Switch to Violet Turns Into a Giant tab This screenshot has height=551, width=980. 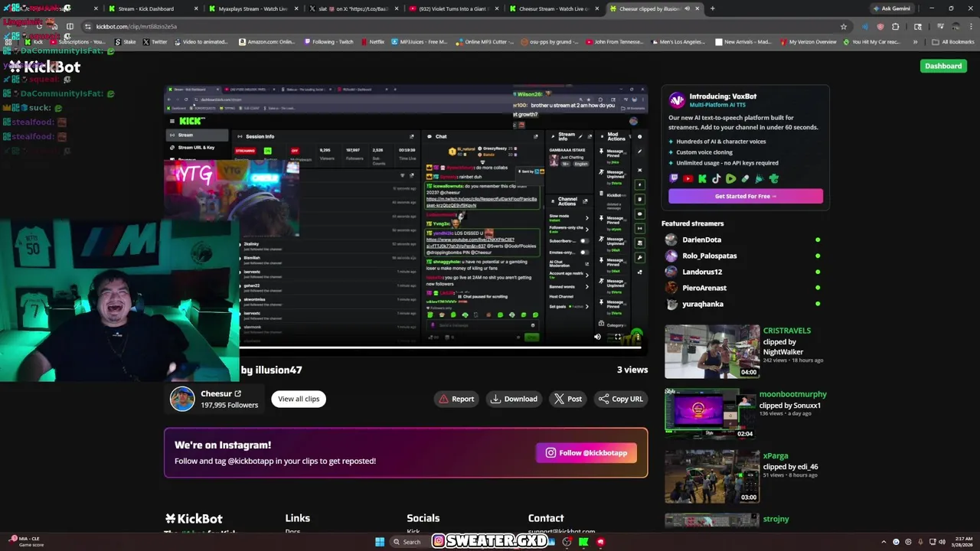(453, 8)
